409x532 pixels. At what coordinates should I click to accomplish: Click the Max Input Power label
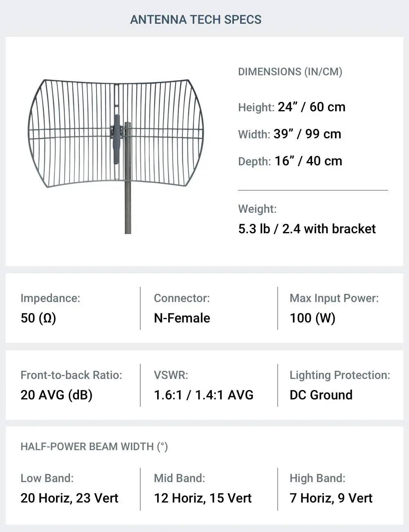334,298
